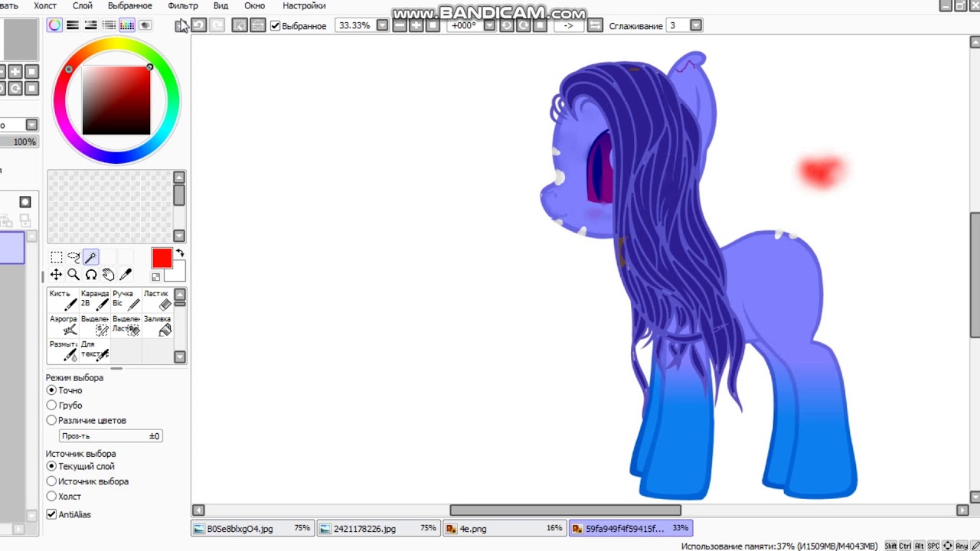Show the color mixer panel
Viewport: 980px width, 551px height.
pyautogui.click(x=109, y=25)
